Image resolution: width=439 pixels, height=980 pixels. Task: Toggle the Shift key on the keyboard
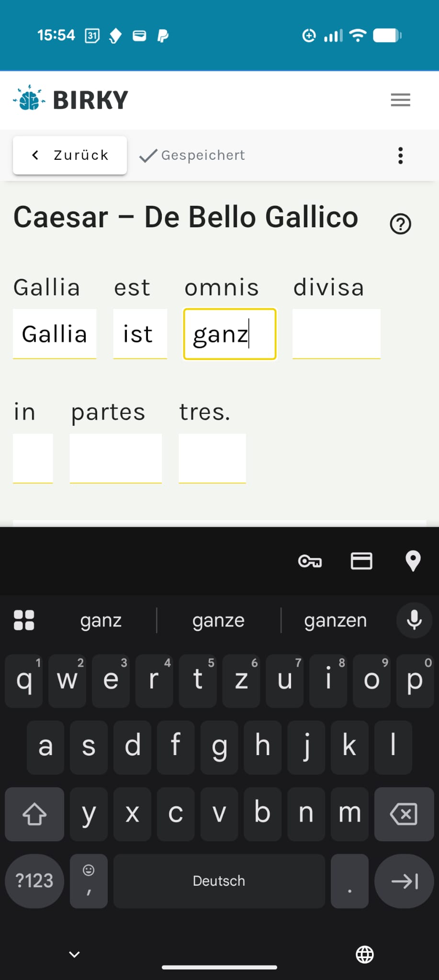pyautogui.click(x=34, y=814)
